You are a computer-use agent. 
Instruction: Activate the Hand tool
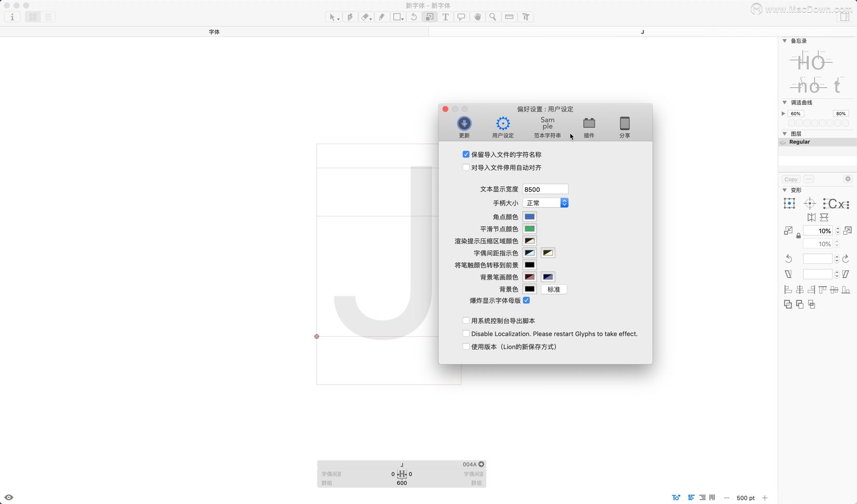click(477, 16)
